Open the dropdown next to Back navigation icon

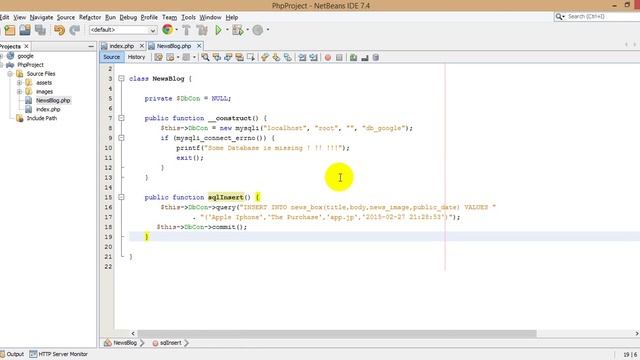pos(178,58)
